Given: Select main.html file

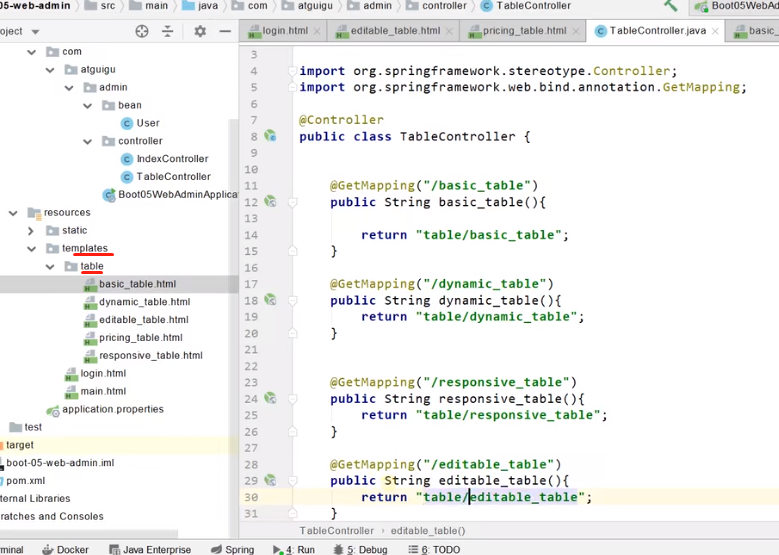Looking at the screenshot, I should tap(103, 391).
